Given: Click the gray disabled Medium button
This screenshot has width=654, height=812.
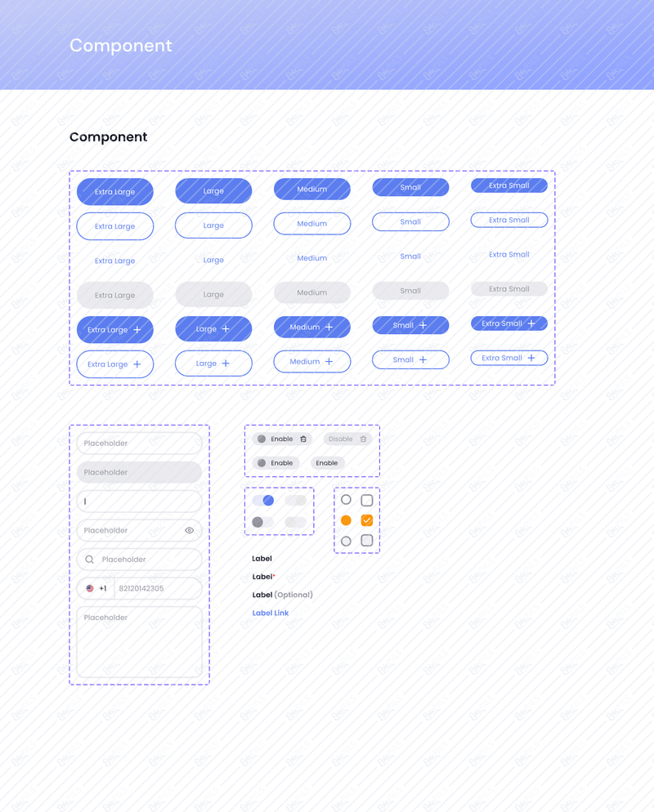Looking at the screenshot, I should coord(312,292).
